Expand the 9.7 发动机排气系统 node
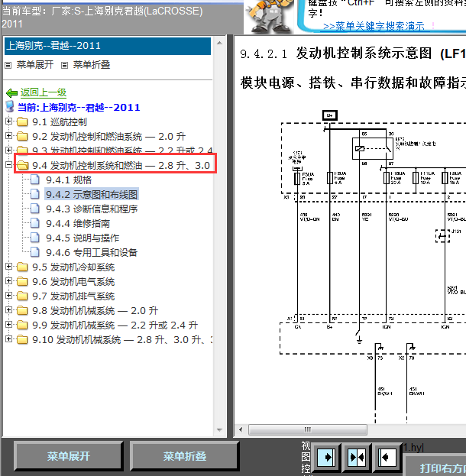This screenshot has width=466, height=476. (x=9, y=296)
